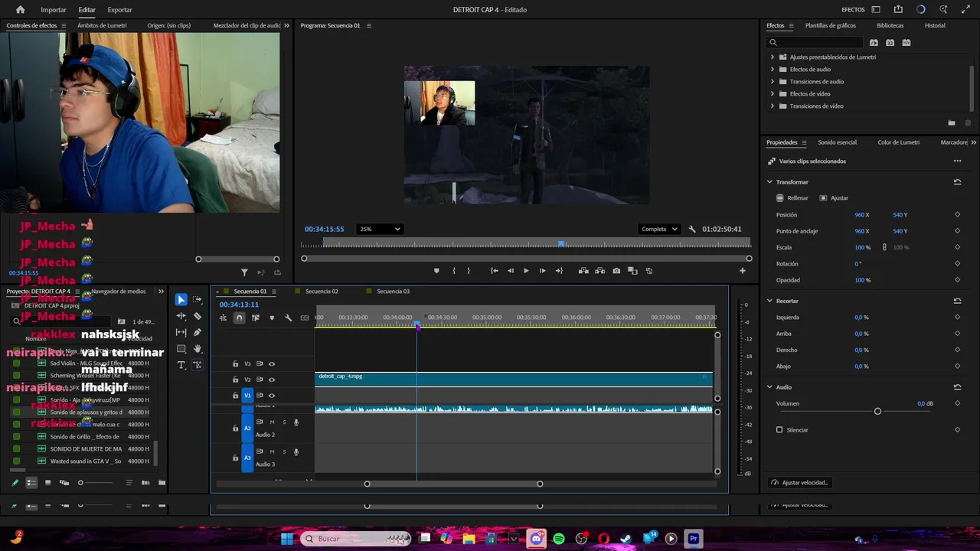
Task: Expand the Efectos de vídeo folder
Action: point(772,94)
